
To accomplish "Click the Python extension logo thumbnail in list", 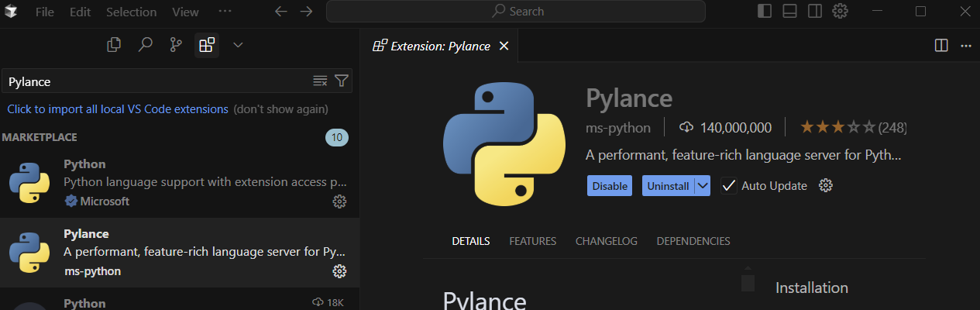I will click(x=29, y=183).
